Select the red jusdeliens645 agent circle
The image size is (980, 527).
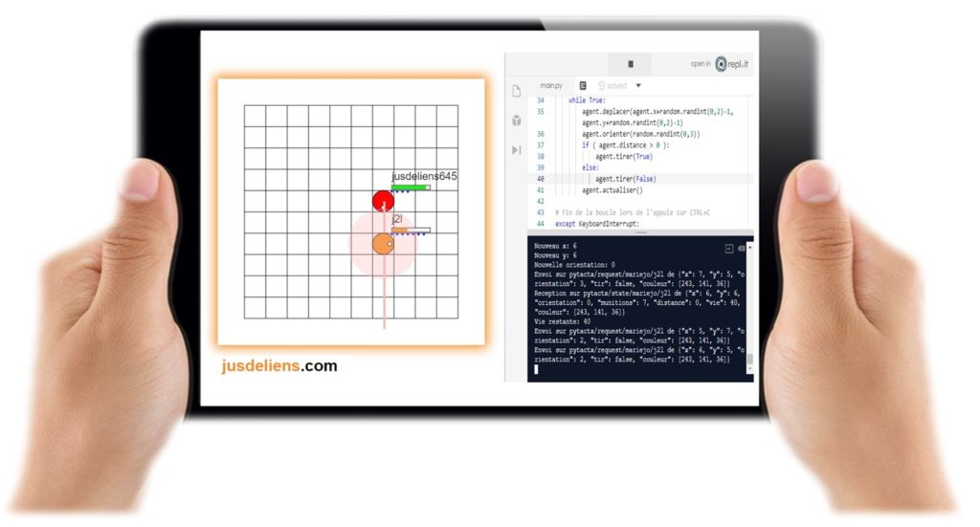click(x=383, y=201)
